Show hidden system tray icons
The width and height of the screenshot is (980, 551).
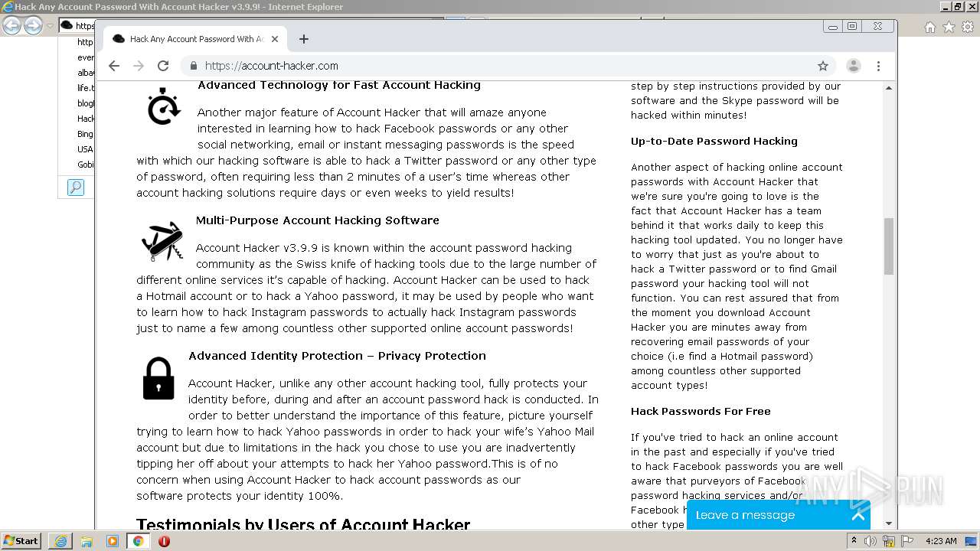click(x=854, y=541)
